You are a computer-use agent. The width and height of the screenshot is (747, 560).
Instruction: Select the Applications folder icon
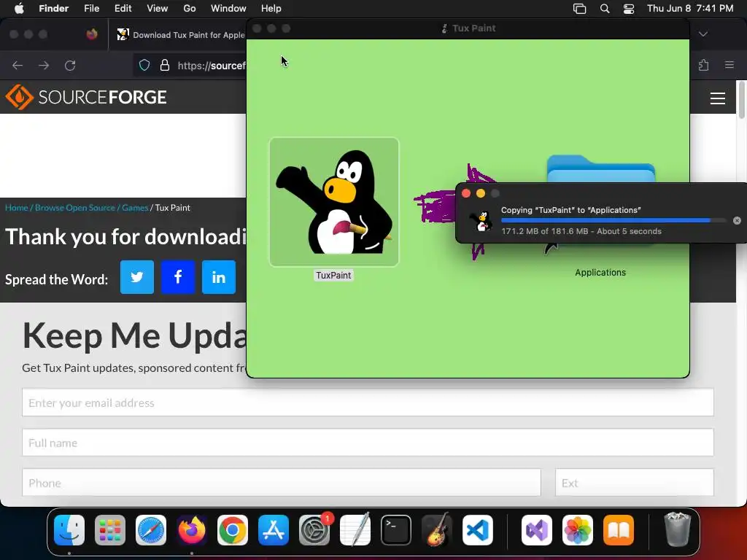point(601,168)
